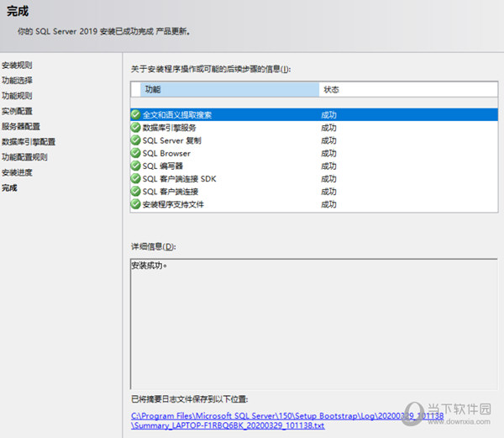Click the 成功 status of 数据库引擎服务
The image size is (504, 438).
(328, 128)
